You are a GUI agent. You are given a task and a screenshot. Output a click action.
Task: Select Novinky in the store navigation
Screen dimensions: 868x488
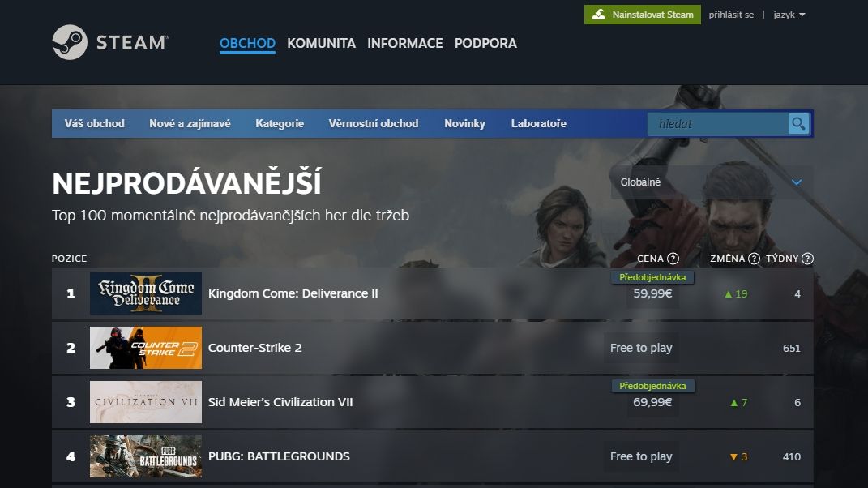pyautogui.click(x=464, y=123)
